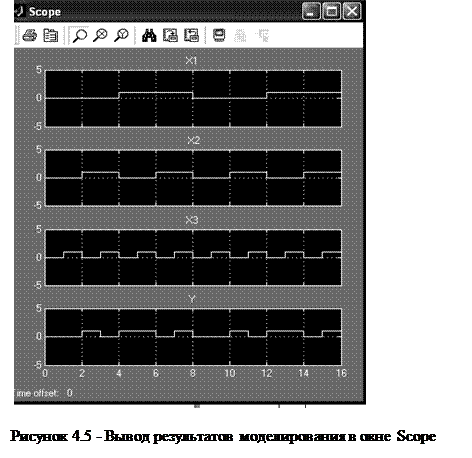Screen dimensions: 472x458
Task: Click the Autoscale binoculars icon
Action: 149,35
